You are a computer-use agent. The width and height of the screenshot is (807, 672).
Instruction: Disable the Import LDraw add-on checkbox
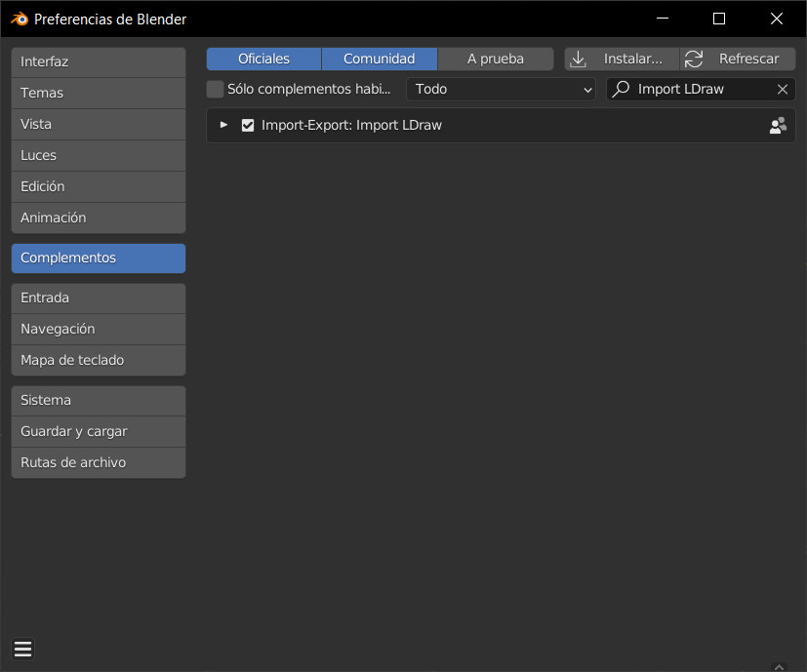(248, 125)
